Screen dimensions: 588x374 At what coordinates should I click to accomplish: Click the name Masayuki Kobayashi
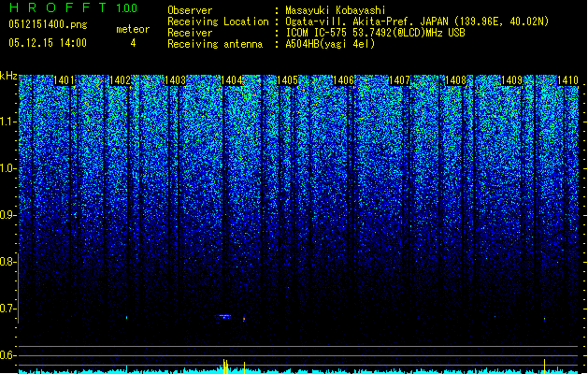(x=336, y=10)
